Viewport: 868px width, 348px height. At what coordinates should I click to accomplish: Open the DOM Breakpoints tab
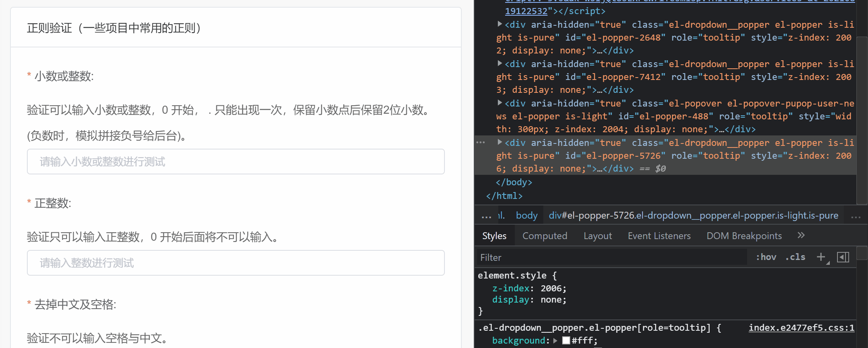[x=744, y=236]
